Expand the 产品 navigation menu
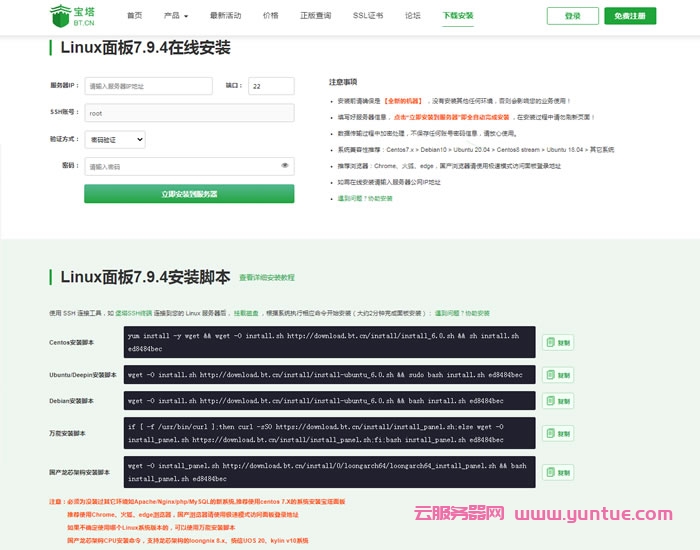The height and width of the screenshot is (550, 700). 176,16
